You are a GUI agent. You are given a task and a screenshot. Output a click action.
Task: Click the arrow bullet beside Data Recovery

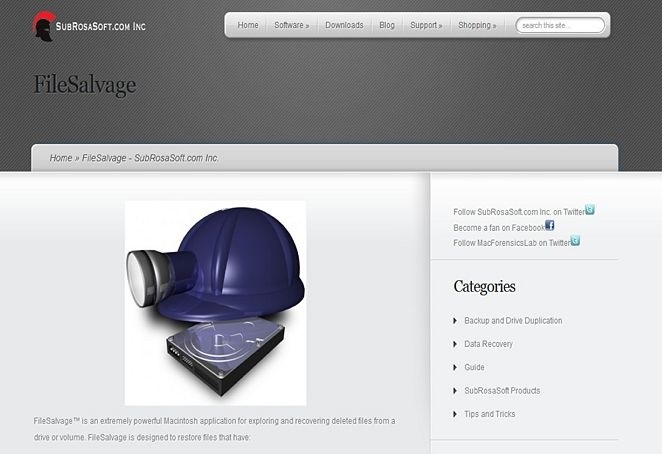pyautogui.click(x=455, y=344)
